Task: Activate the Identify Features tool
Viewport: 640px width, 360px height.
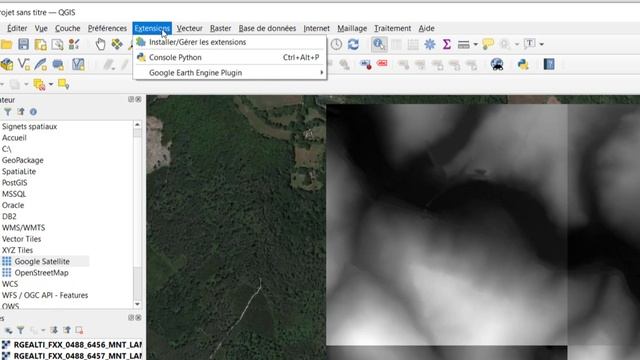Action: click(379, 44)
